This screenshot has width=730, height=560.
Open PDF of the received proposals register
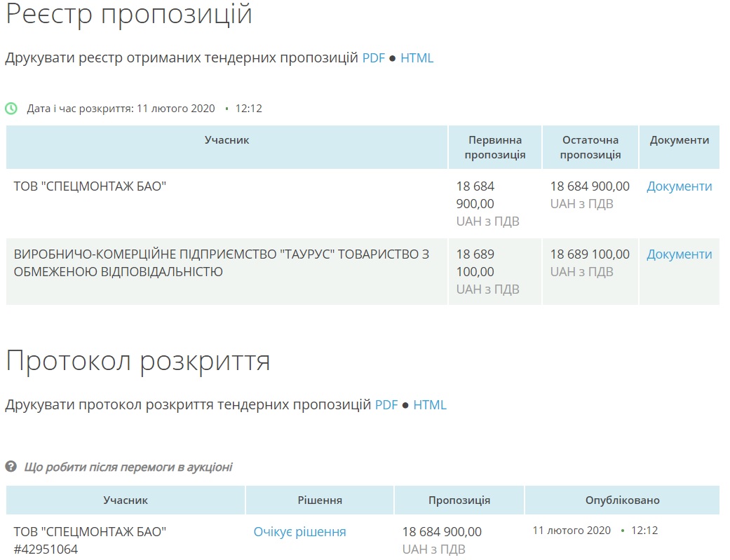374,58
